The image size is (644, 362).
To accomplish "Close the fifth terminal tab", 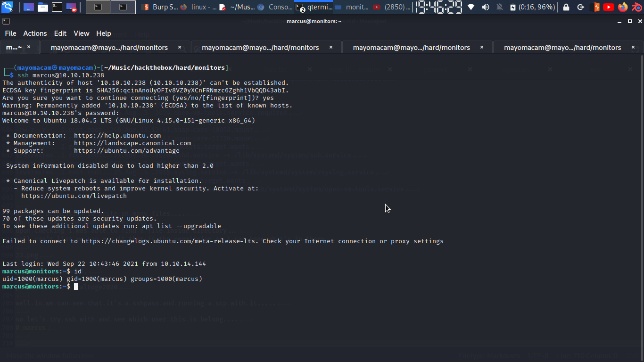I will [x=634, y=47].
